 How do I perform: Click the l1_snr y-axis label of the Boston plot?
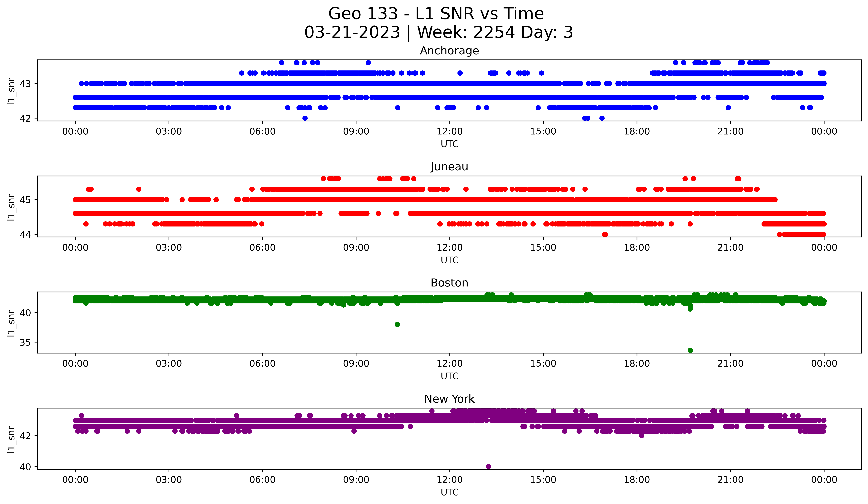[11, 323]
